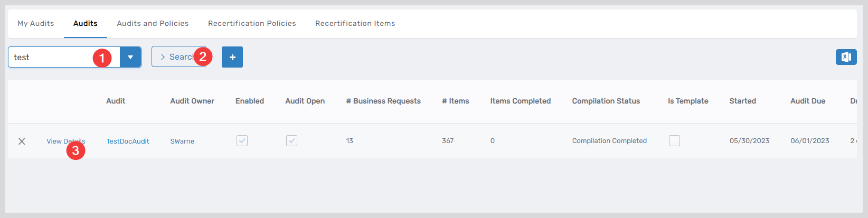Delete the TestDocAudit row with X icon
The height and width of the screenshot is (218, 868).
click(22, 141)
